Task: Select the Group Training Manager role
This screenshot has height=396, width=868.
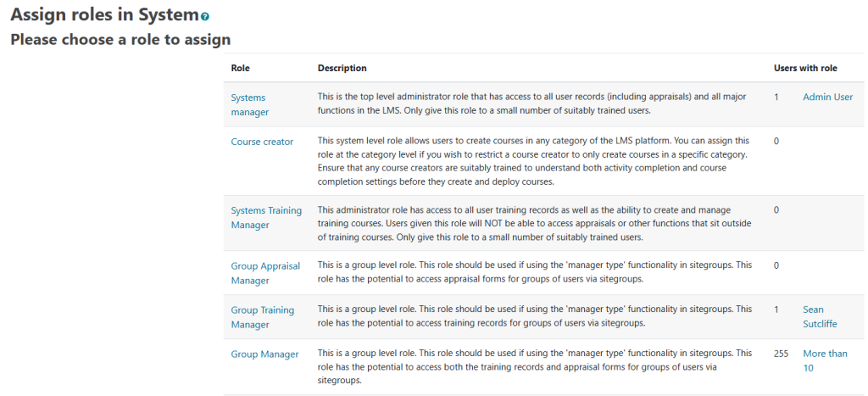Action: point(263,317)
